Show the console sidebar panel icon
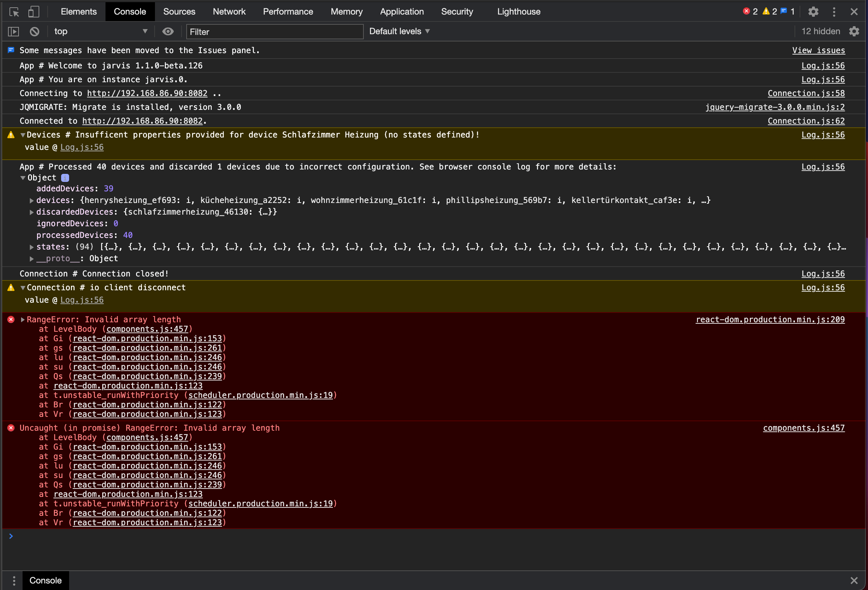This screenshot has height=590, width=868. pos(13,32)
